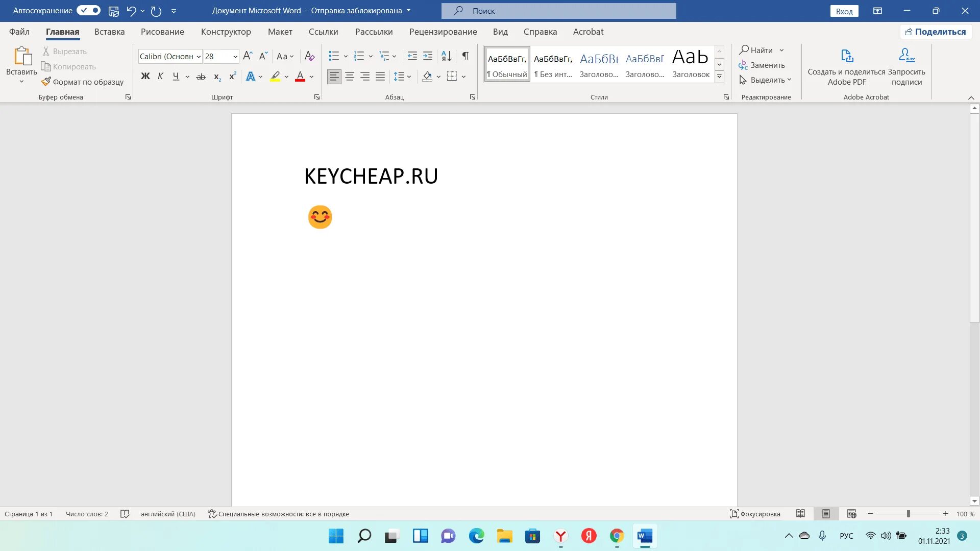Decrease paragraph indent

coord(412,56)
